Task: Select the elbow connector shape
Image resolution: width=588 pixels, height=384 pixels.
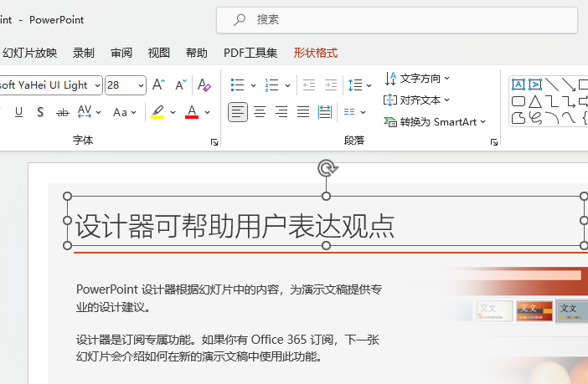Action: tap(552, 101)
